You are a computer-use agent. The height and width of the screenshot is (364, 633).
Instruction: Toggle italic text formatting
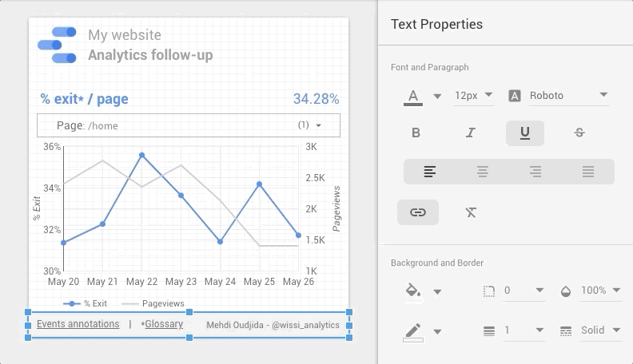pyautogui.click(x=470, y=133)
